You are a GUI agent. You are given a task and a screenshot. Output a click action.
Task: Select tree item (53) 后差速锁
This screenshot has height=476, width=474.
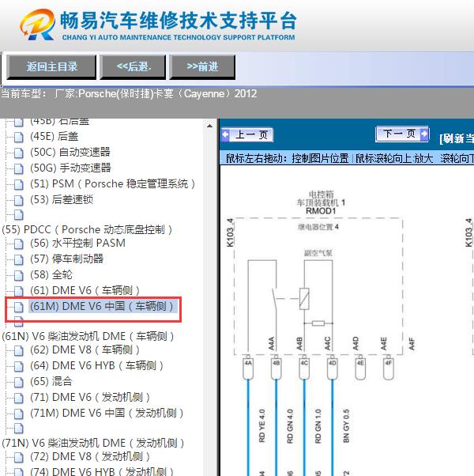[x=62, y=200]
